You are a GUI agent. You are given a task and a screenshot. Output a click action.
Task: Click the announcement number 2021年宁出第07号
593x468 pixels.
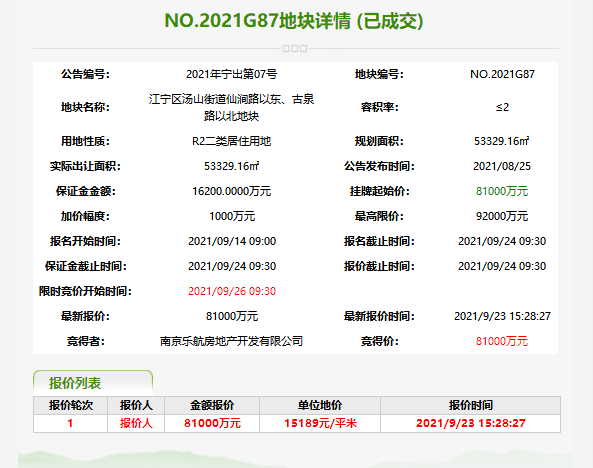click(231, 74)
